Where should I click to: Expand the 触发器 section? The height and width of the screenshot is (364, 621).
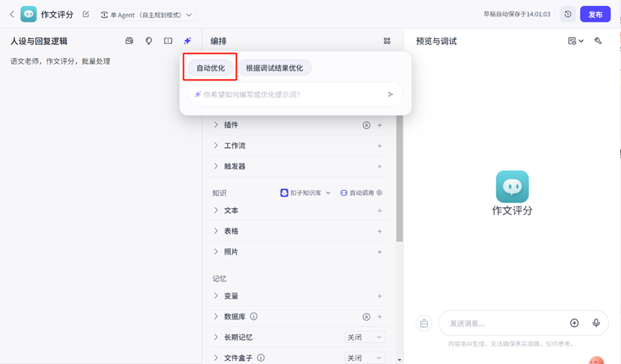216,166
